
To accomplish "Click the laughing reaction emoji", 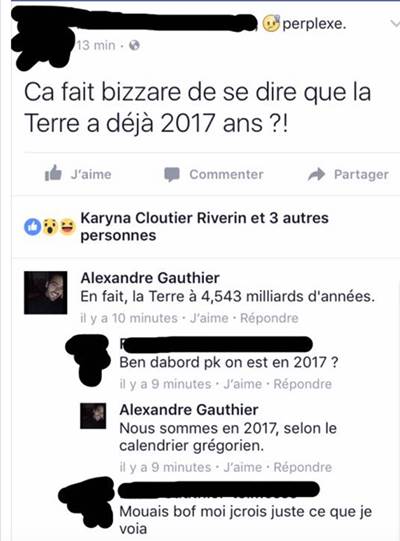I will tap(68, 227).
